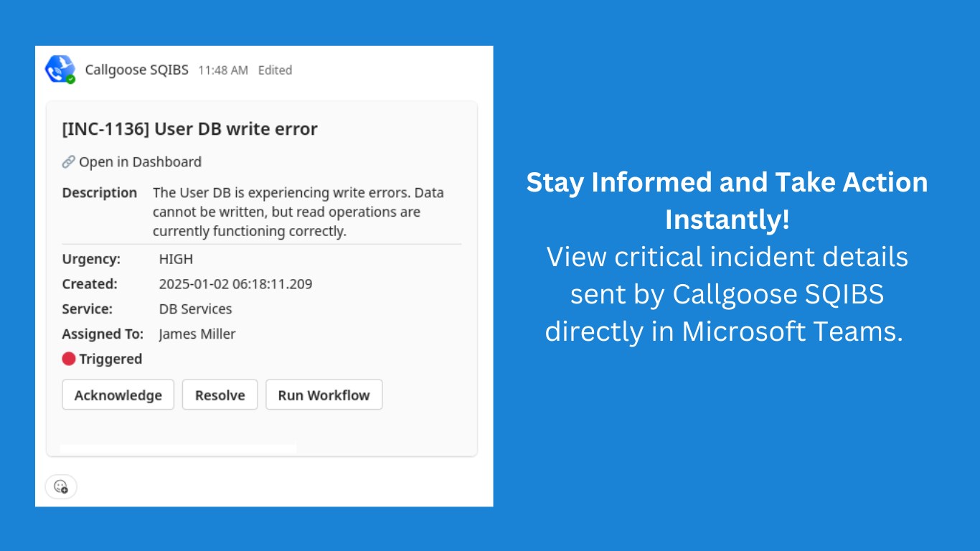The width and height of the screenshot is (980, 551).
Task: Click assignee name James Miller
Action: (197, 334)
